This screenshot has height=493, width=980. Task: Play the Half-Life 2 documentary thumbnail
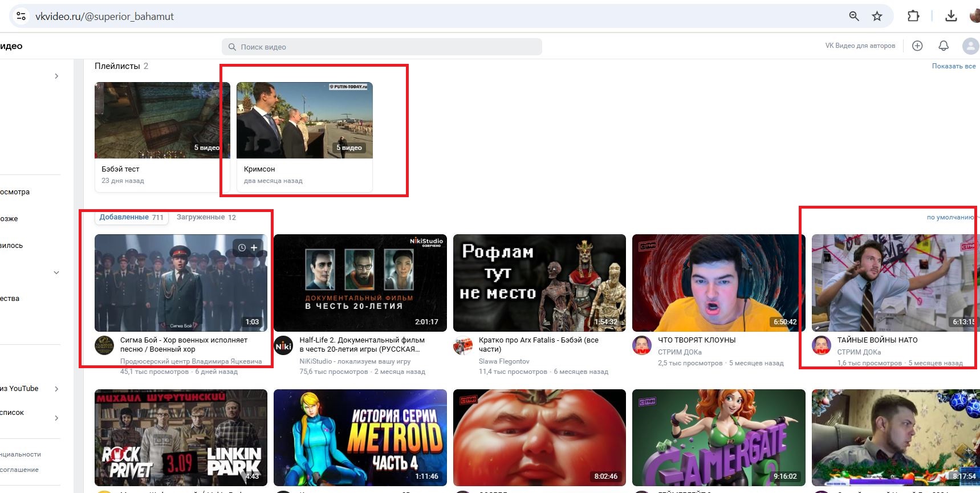coord(360,283)
